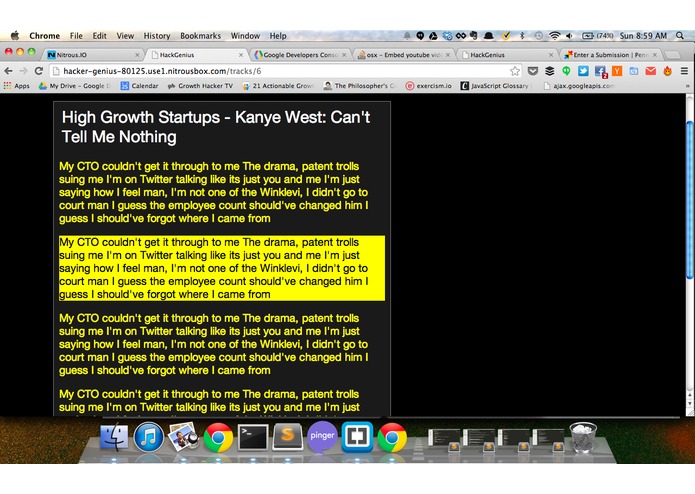Open the red Gmail envelope extension
The image size is (695, 494).
pos(651,71)
